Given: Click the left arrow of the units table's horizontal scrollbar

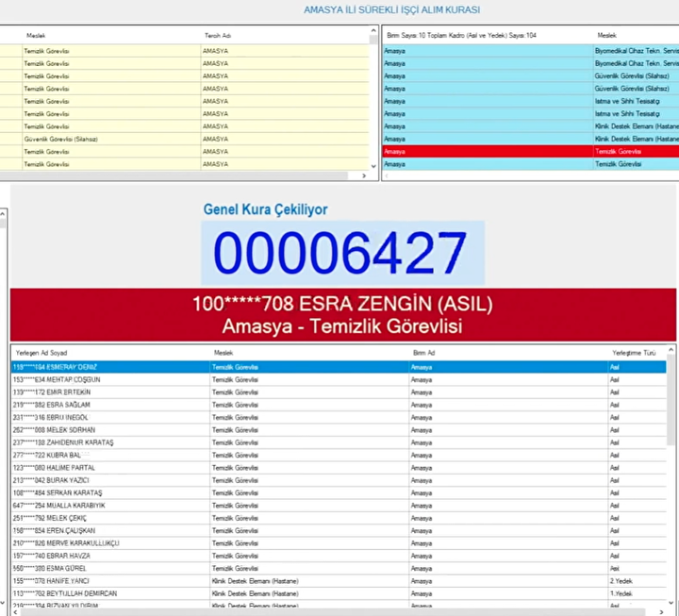Looking at the screenshot, I should pos(387,175).
